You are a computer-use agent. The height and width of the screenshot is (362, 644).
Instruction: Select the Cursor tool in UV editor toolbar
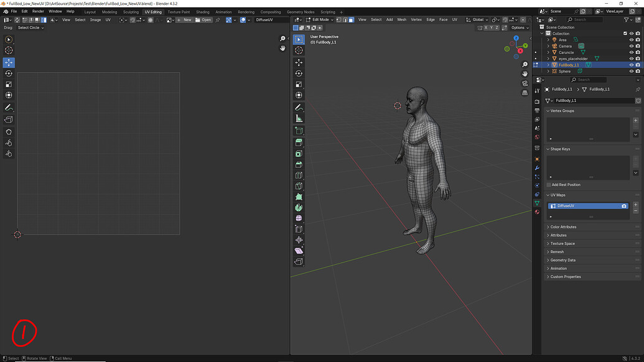(x=9, y=50)
